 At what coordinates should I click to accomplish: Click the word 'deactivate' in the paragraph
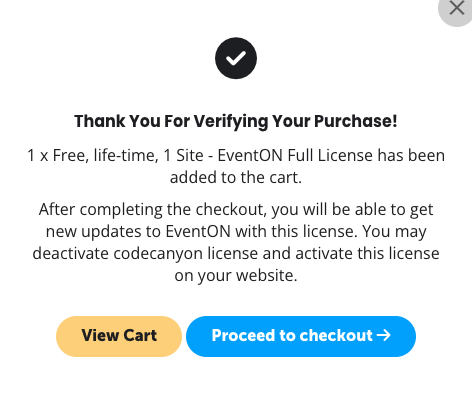coord(70,253)
